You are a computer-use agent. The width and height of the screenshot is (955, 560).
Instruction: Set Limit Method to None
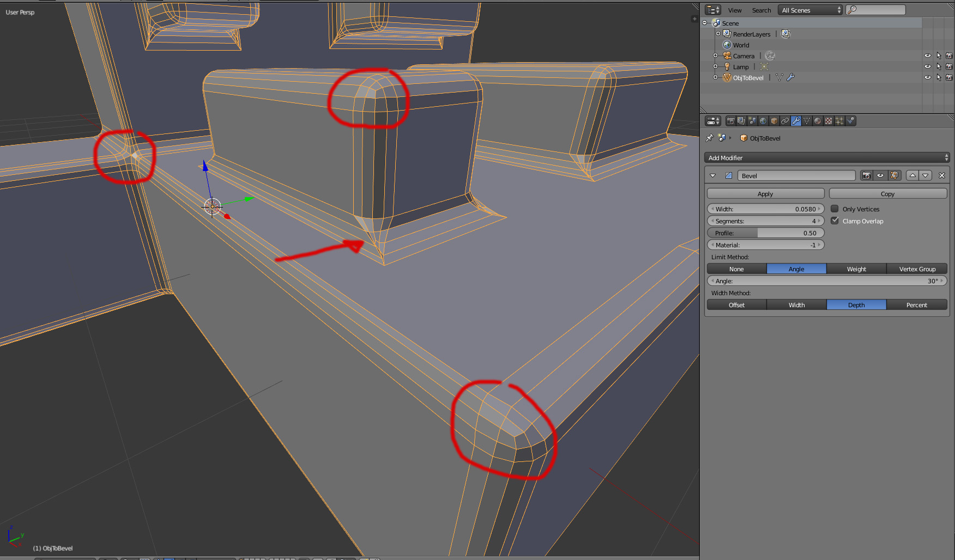tap(737, 269)
